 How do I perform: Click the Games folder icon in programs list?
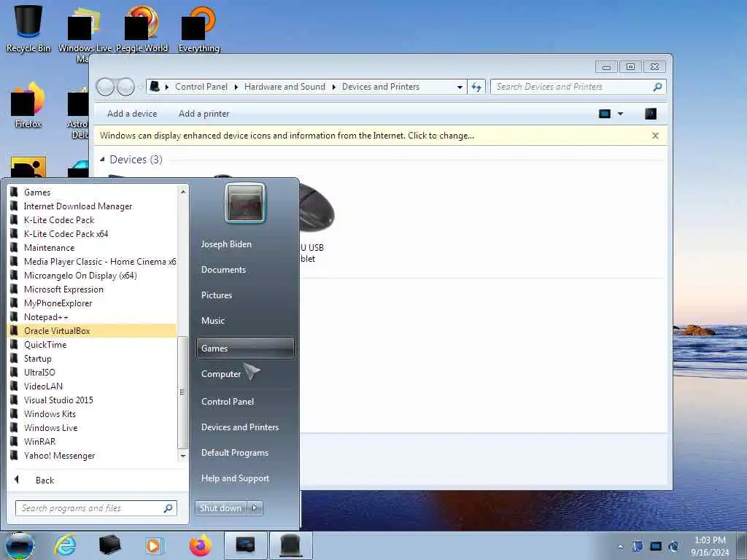click(15, 192)
